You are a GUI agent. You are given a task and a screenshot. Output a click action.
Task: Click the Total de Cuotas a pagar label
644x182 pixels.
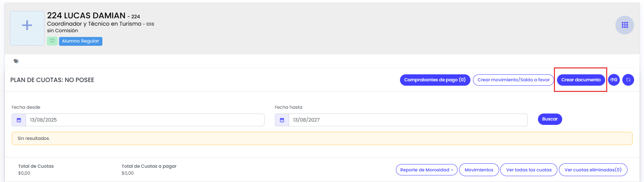(149, 166)
